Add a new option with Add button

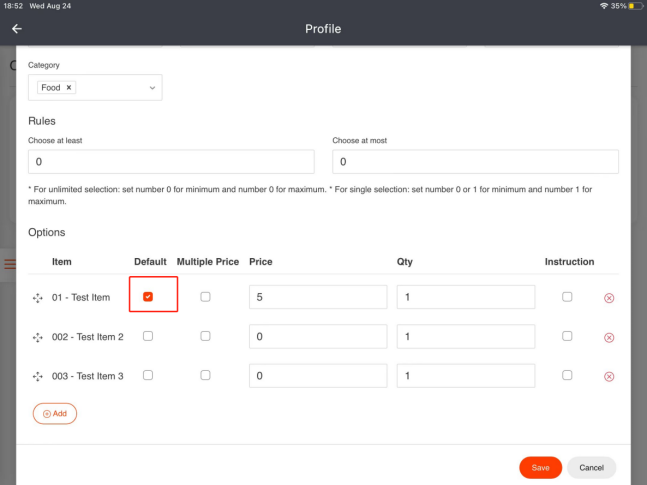55,413
